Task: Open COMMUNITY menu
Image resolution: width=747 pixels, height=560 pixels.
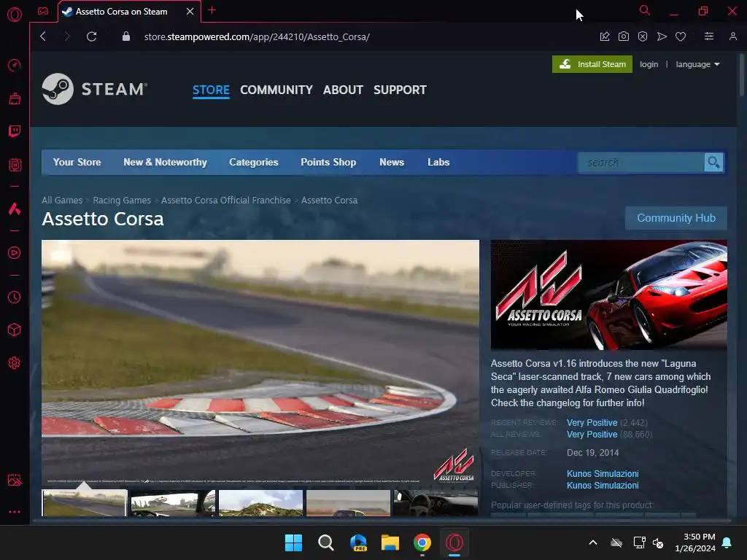Action: coord(276,90)
